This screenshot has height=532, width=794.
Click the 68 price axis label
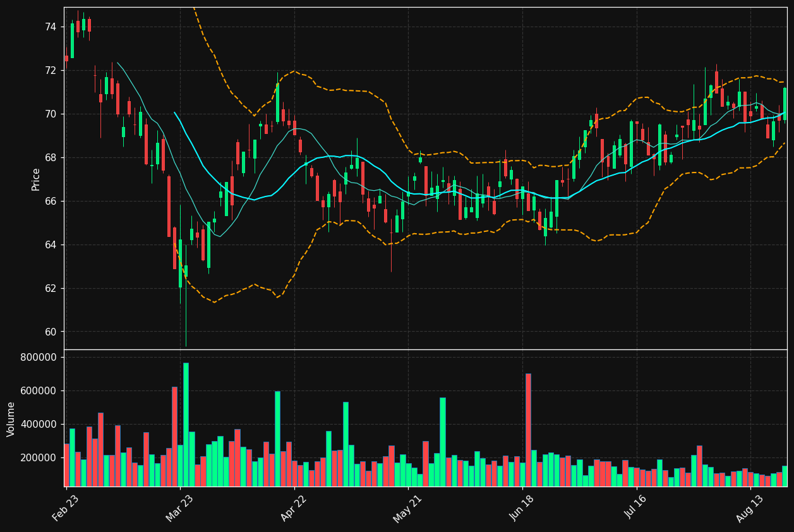point(51,157)
